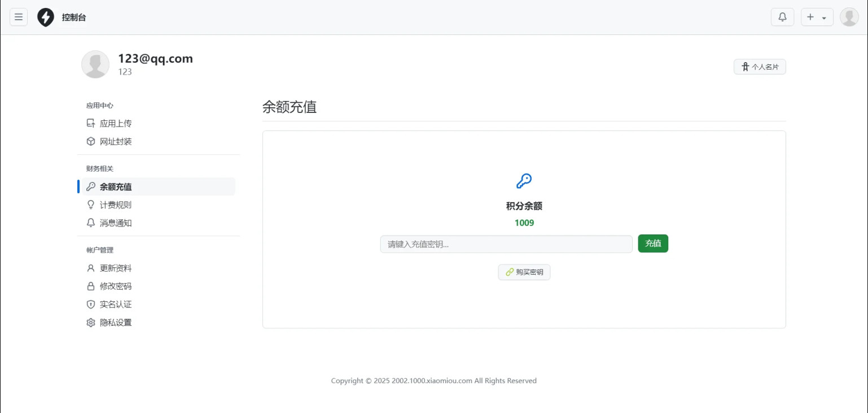
Task: Select 余额充值 in sidebar
Action: pyautogui.click(x=115, y=186)
